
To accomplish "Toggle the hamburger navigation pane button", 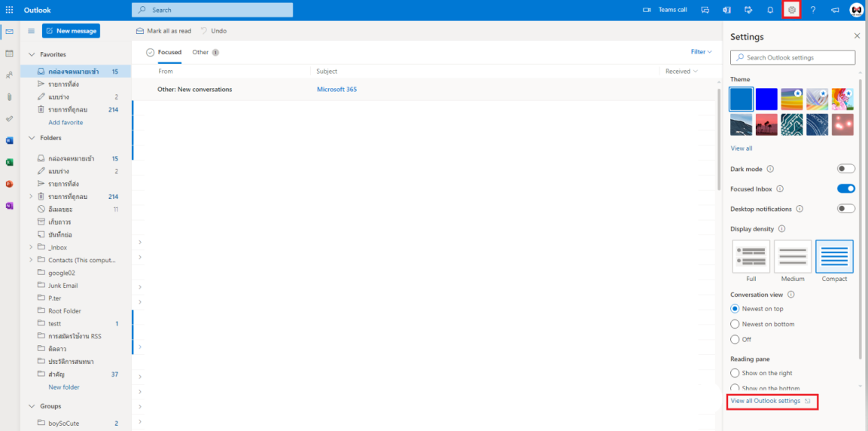I will click(31, 31).
